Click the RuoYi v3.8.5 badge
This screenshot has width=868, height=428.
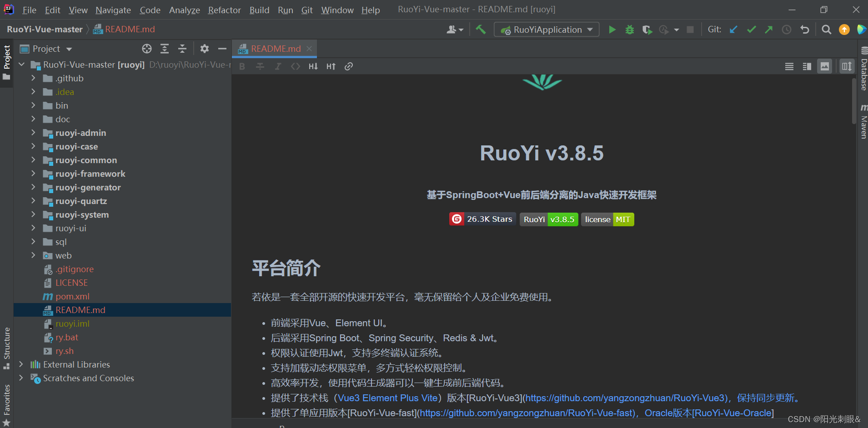[549, 219]
